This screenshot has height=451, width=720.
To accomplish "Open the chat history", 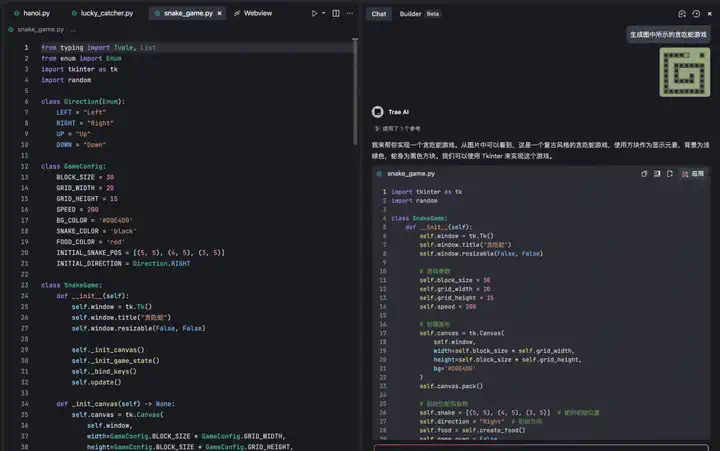I will pyautogui.click(x=696, y=14).
